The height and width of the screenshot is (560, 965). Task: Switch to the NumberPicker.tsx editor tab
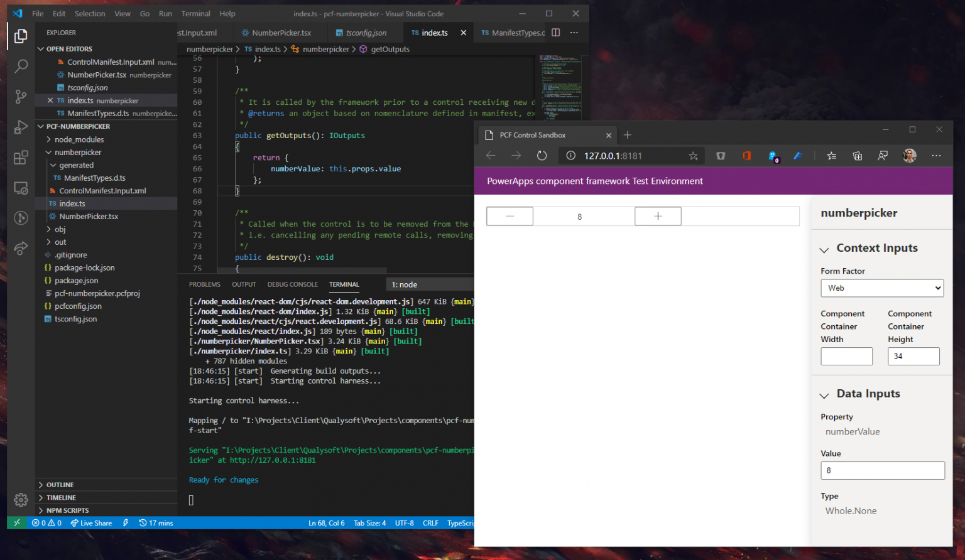281,32
